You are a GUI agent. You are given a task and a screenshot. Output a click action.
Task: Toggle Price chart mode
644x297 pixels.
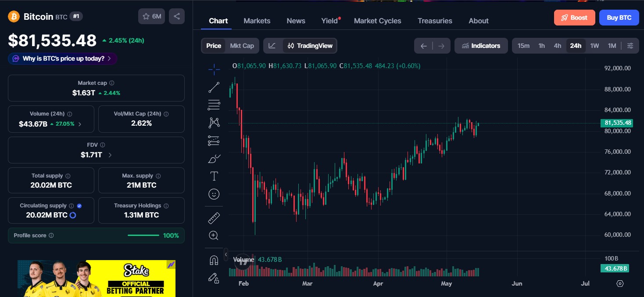click(x=214, y=46)
